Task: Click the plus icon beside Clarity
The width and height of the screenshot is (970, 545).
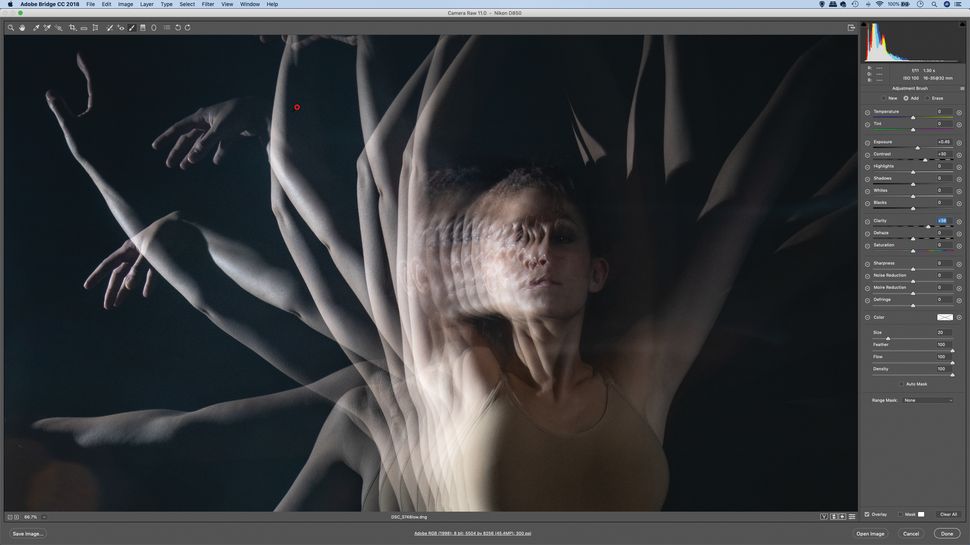Action: click(x=959, y=221)
